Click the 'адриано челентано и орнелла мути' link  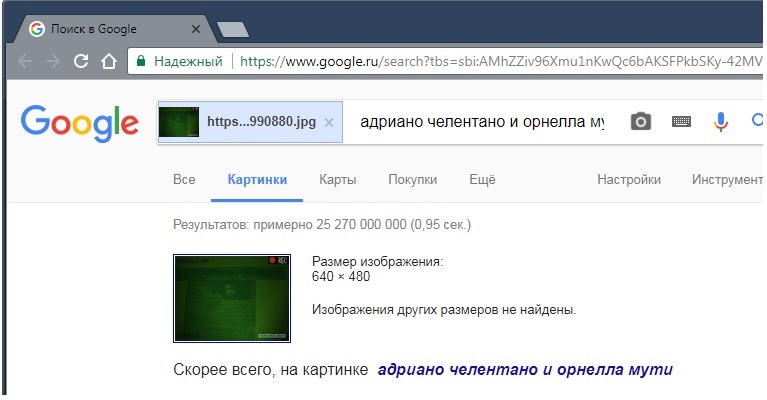(525, 370)
